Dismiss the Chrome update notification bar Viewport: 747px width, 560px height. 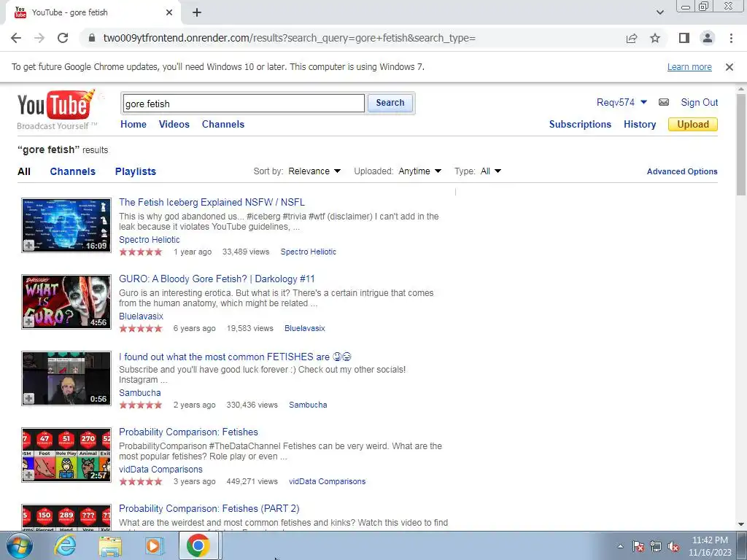(729, 67)
